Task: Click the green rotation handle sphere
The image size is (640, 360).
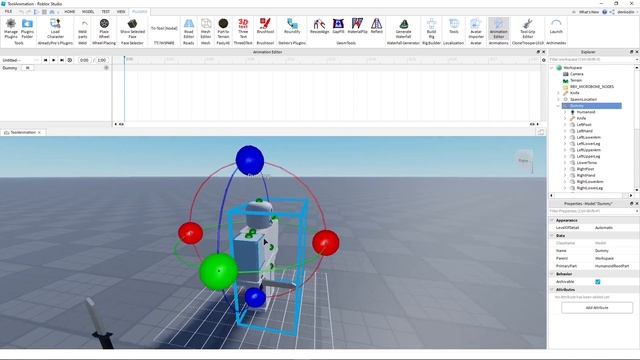Action: click(218, 271)
